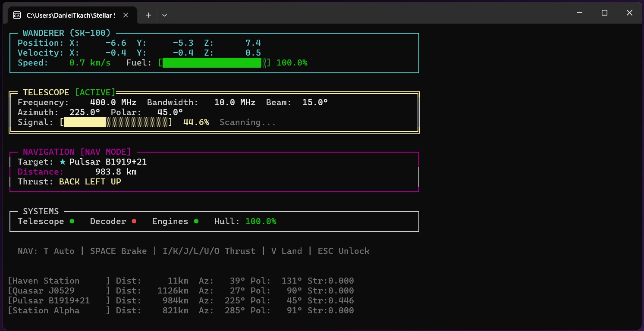This screenshot has width=644, height=331.
Task: Click the Hull 100.0% reading
Action: pyautogui.click(x=261, y=222)
